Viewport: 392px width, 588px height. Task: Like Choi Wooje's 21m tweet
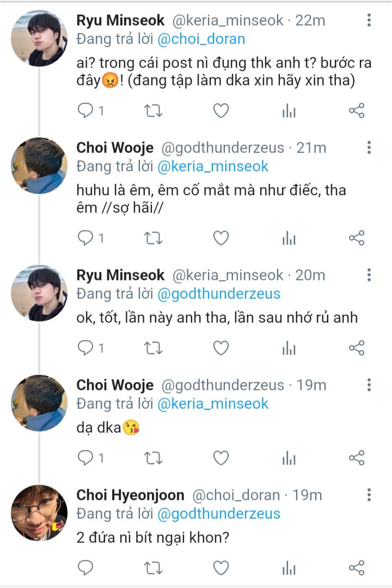pyautogui.click(x=220, y=238)
